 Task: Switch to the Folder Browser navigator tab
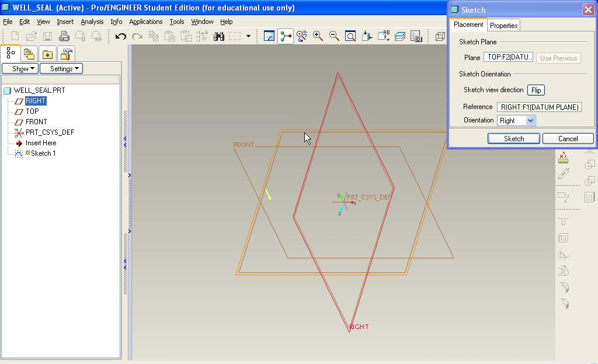click(29, 54)
